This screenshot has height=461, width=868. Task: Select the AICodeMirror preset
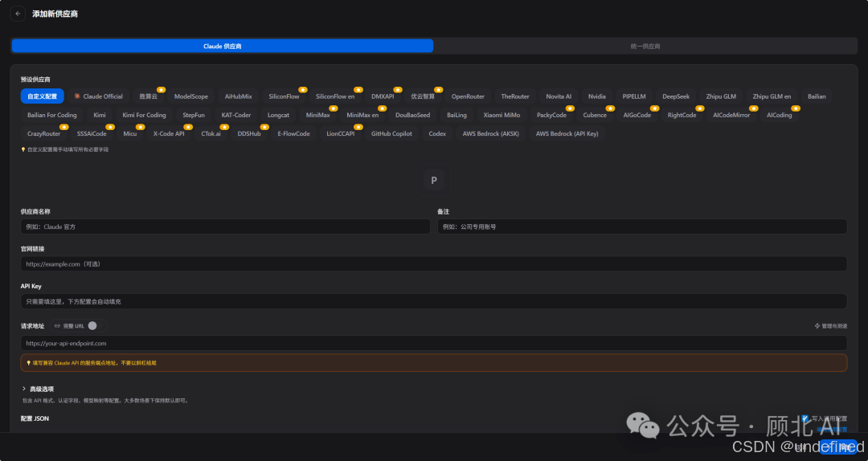click(731, 115)
